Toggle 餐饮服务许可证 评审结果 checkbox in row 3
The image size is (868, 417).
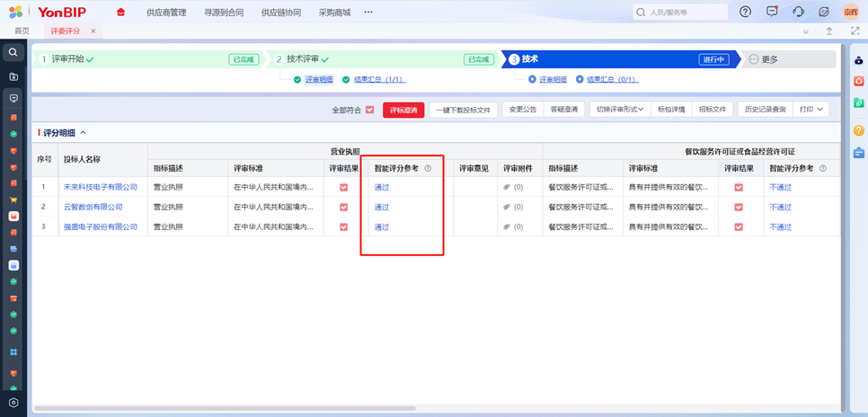pos(739,227)
